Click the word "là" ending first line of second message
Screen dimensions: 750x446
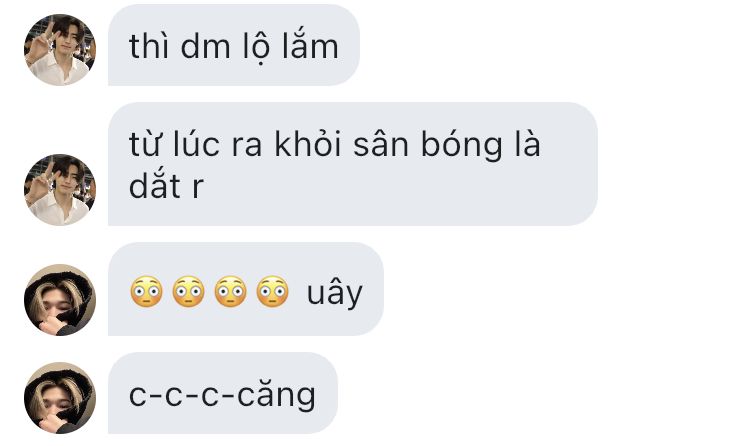click(x=528, y=142)
